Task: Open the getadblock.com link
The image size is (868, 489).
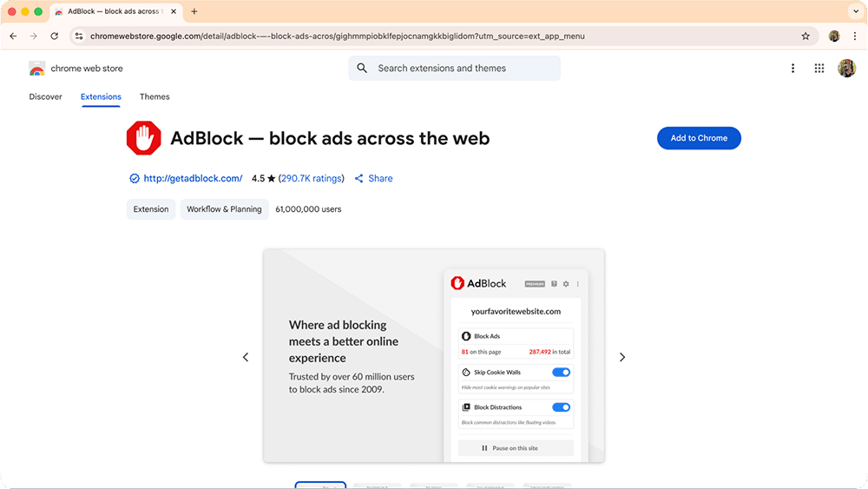Action: (193, 178)
